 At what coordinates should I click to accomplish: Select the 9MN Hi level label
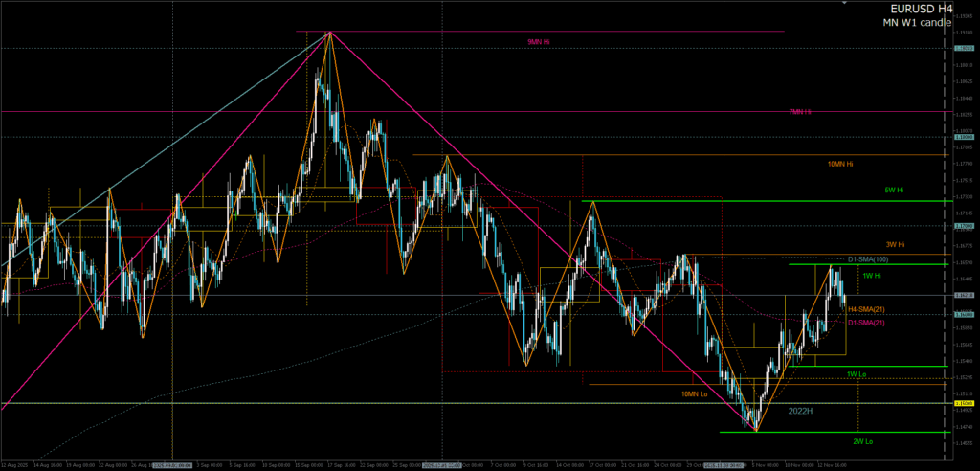pos(539,42)
